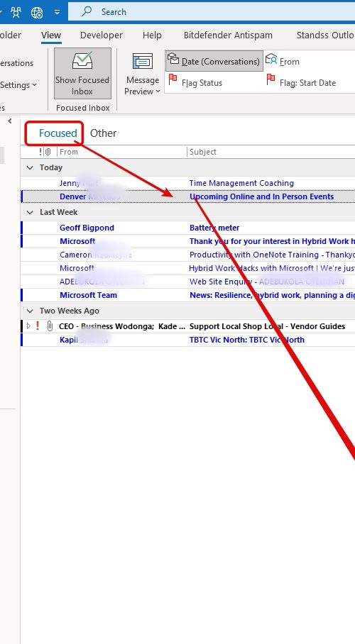Click the Show Focused Inbox button
The image size is (355, 644).
coord(82,74)
